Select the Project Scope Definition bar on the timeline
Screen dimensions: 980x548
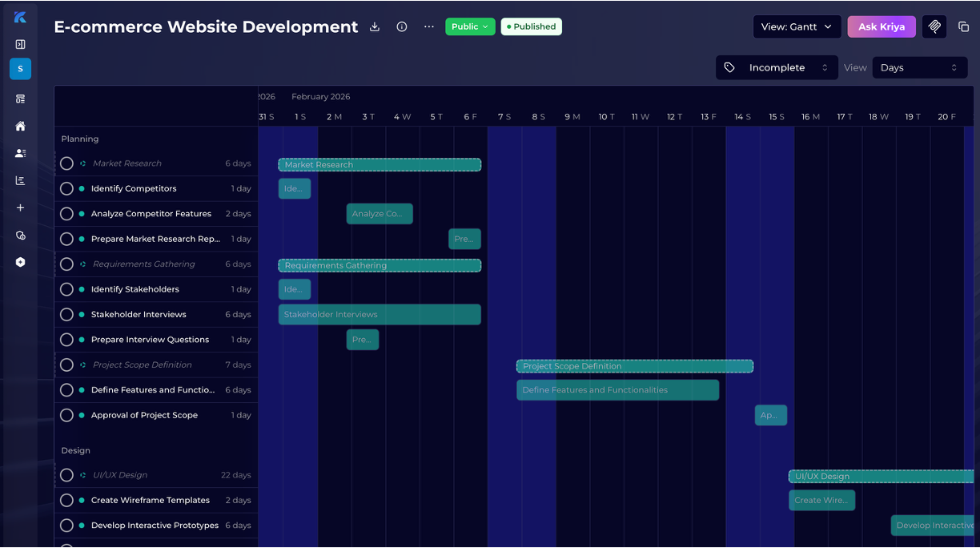coord(634,366)
